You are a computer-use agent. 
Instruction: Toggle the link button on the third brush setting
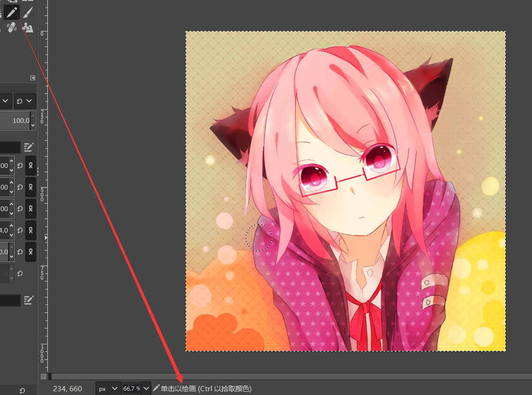pyautogui.click(x=30, y=209)
